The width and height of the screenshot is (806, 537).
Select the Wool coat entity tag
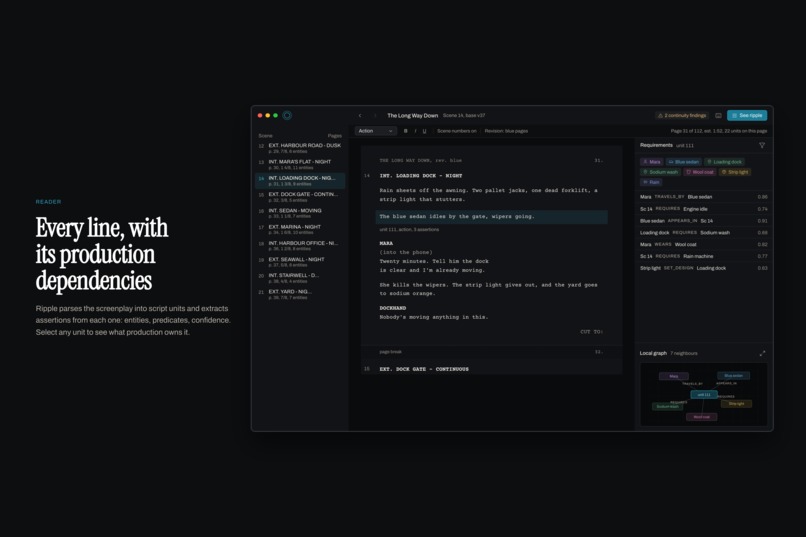(x=700, y=172)
